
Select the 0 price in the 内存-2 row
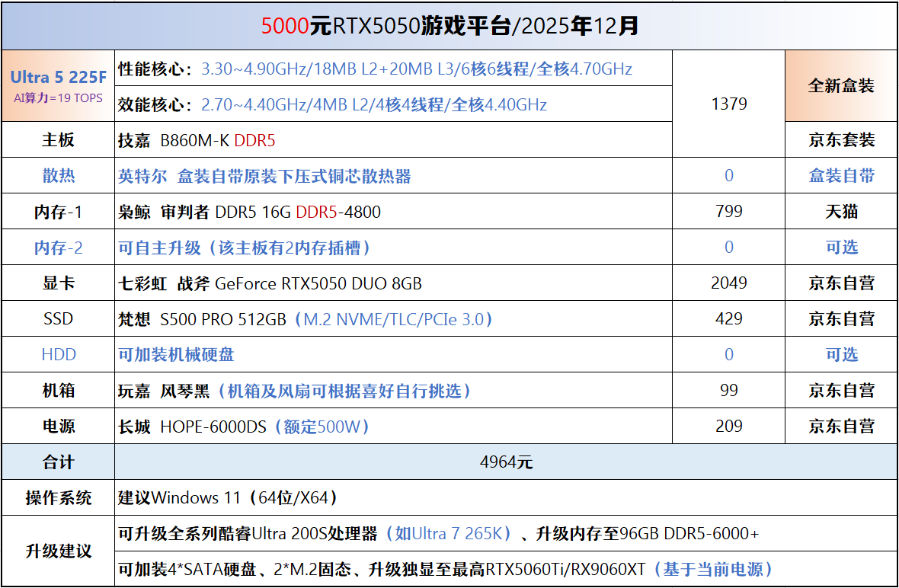[x=728, y=247]
